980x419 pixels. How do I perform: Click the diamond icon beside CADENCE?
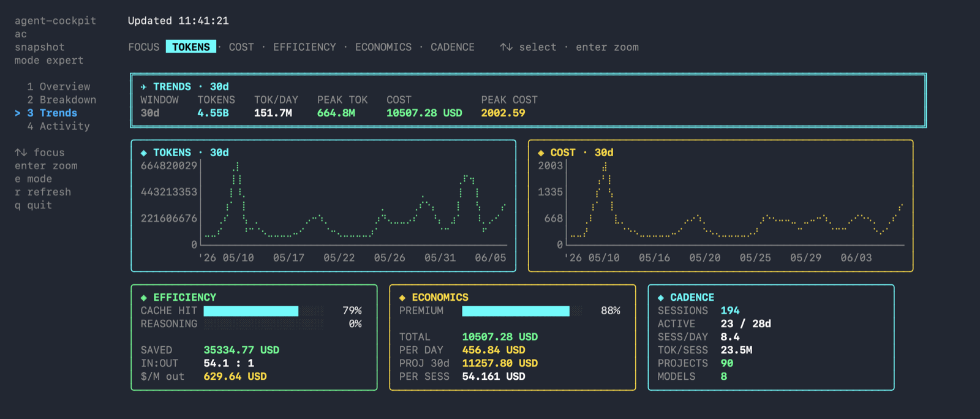[661, 298]
